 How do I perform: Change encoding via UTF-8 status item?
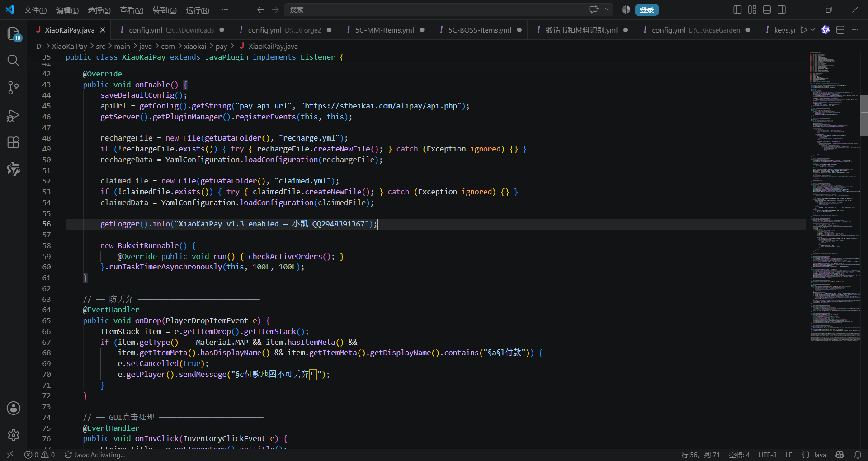(767, 455)
